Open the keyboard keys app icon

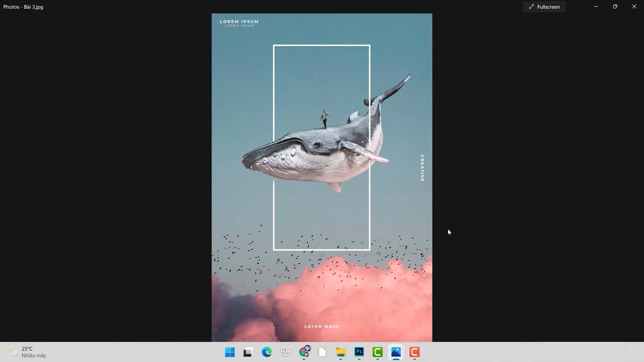tap(285, 352)
